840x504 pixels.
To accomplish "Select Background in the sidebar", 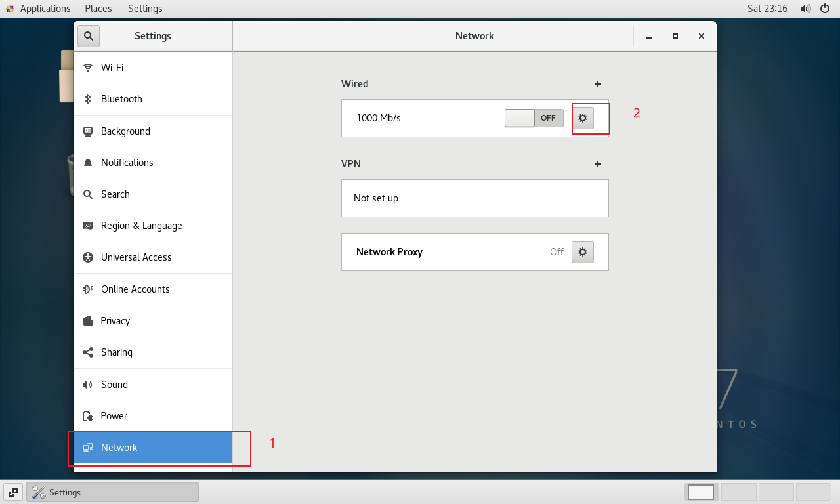I will pyautogui.click(x=125, y=131).
